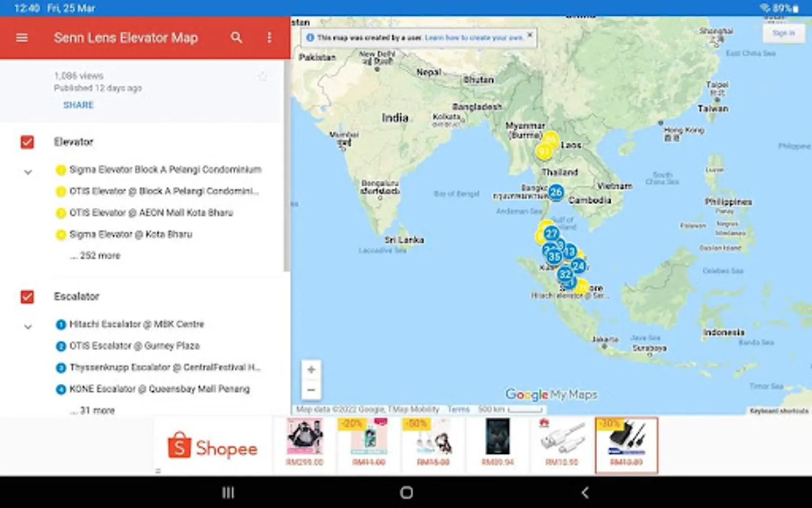Click the Sign in button

pos(784,33)
